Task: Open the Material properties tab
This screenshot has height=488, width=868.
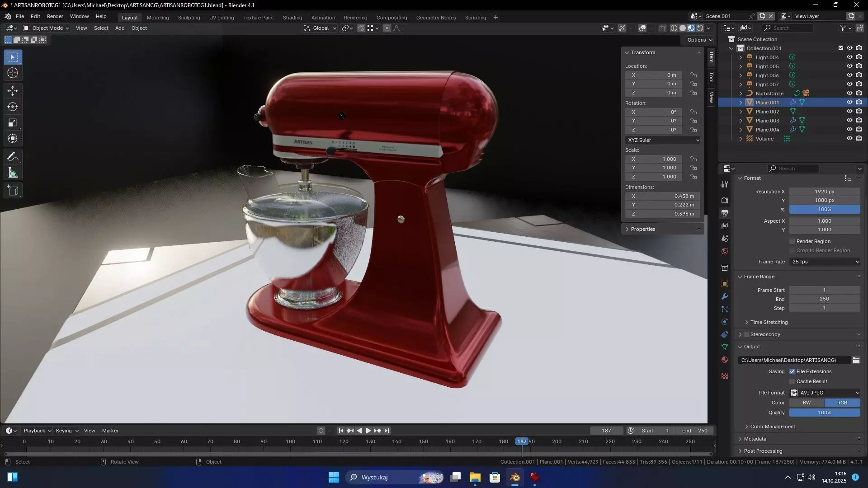Action: tap(725, 360)
